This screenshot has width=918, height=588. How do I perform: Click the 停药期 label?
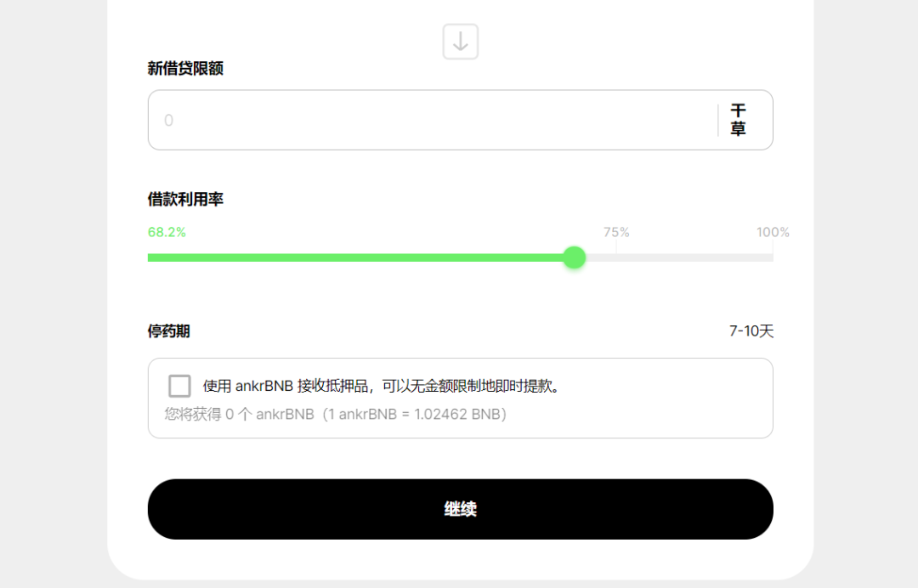click(167, 331)
